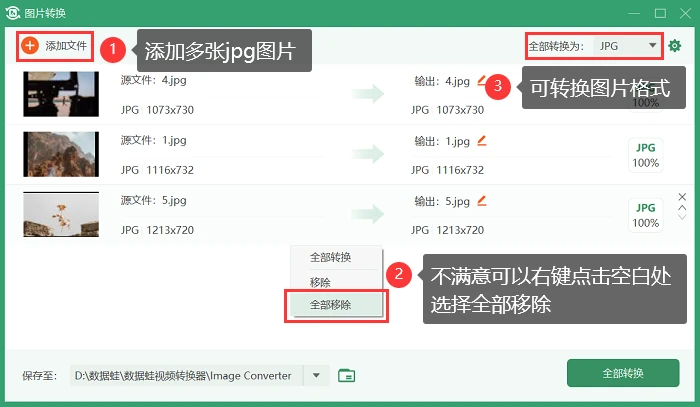This screenshot has height=407, width=700.
Task: Click the app logo in title bar
Action: click(13, 13)
